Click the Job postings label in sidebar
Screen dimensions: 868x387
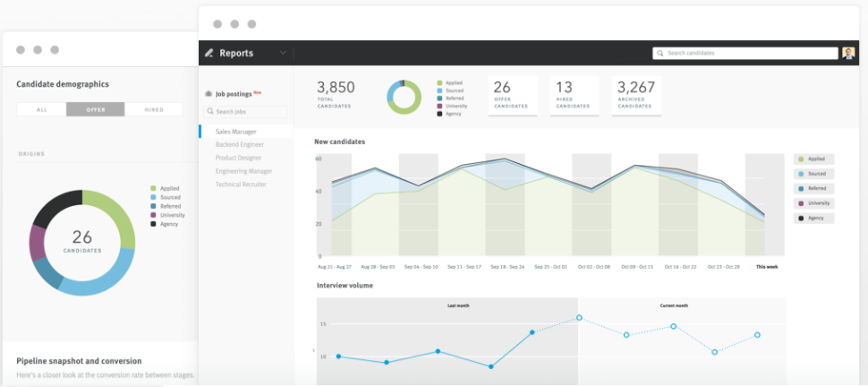234,94
